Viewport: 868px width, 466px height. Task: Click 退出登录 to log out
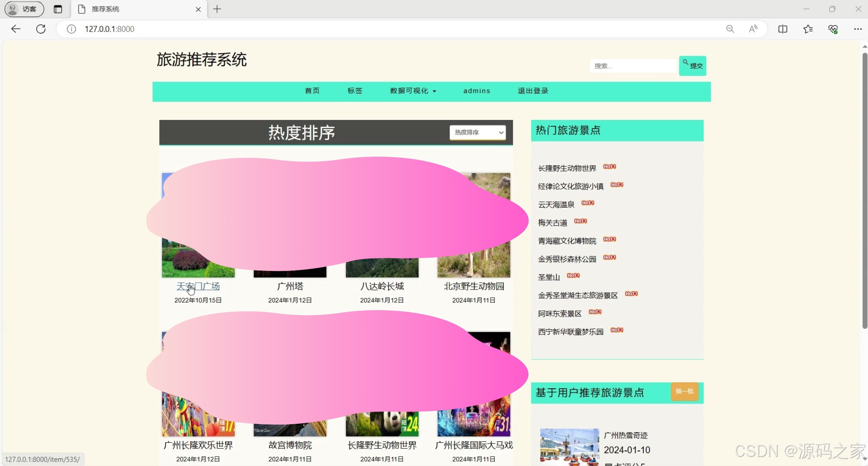(532, 91)
